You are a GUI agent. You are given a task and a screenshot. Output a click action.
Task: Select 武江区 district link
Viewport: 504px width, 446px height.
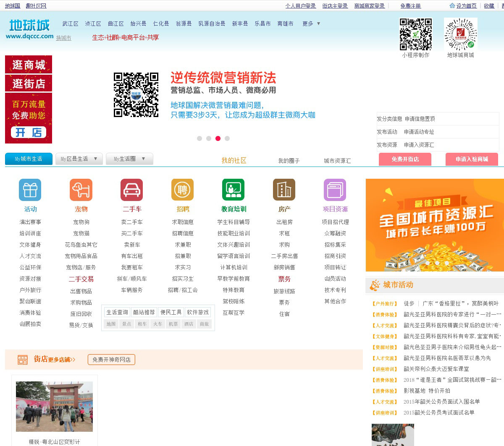coord(71,24)
